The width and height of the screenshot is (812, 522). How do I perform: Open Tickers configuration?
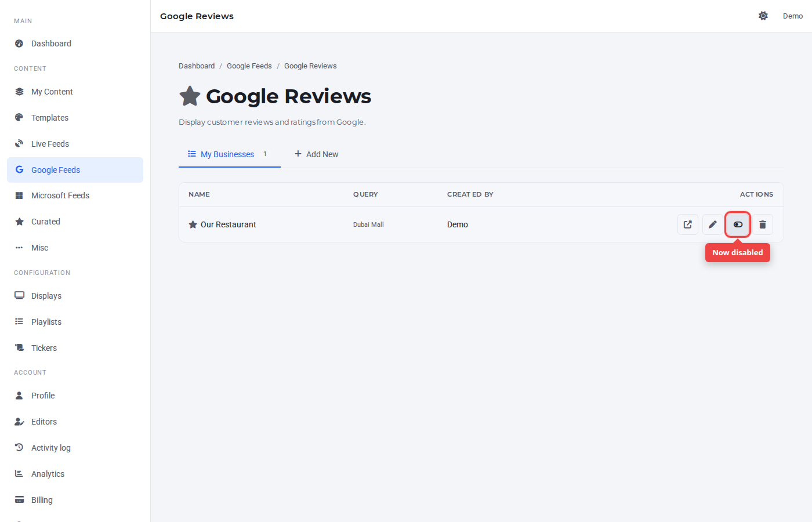[75, 348]
